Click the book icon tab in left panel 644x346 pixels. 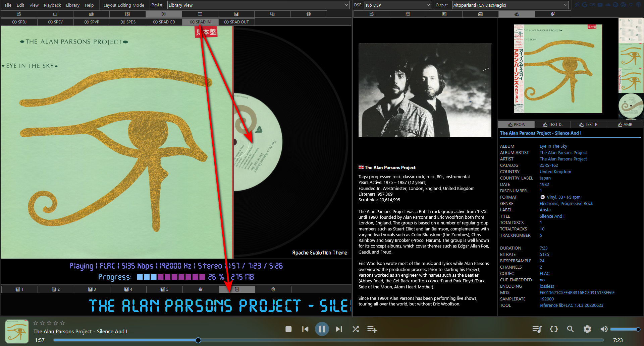point(55,14)
